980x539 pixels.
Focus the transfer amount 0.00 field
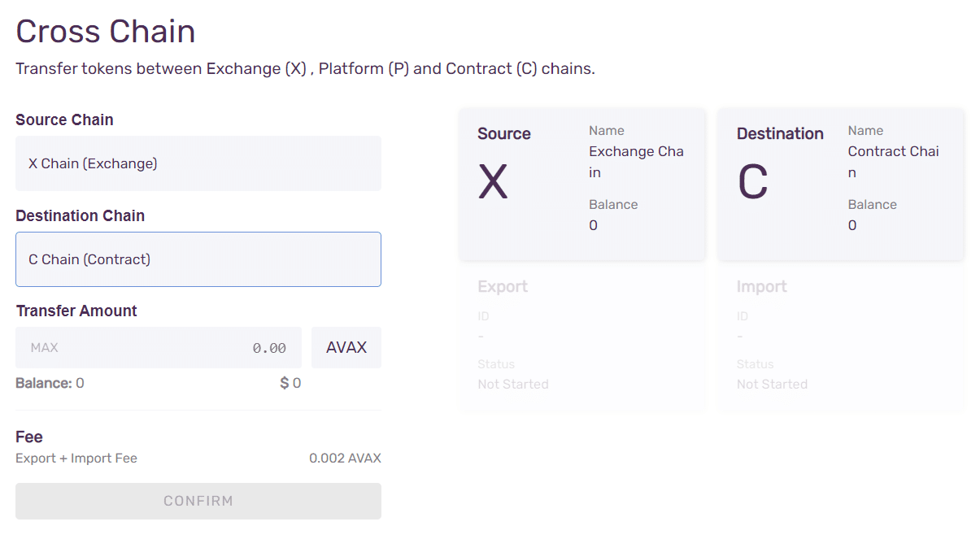coord(203,348)
